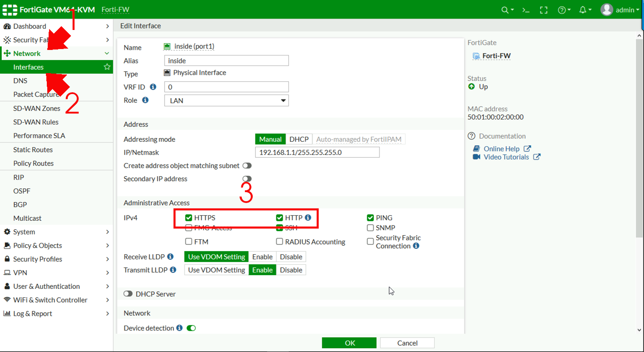Screen dimensions: 644x352
Task: Expand the Policy & Objects menu
Action: (56, 245)
